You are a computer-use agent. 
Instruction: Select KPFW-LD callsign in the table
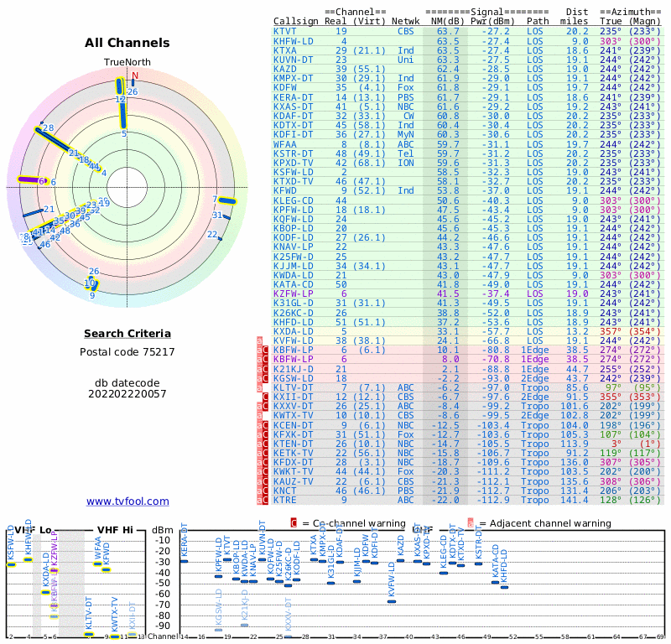coord(293,210)
